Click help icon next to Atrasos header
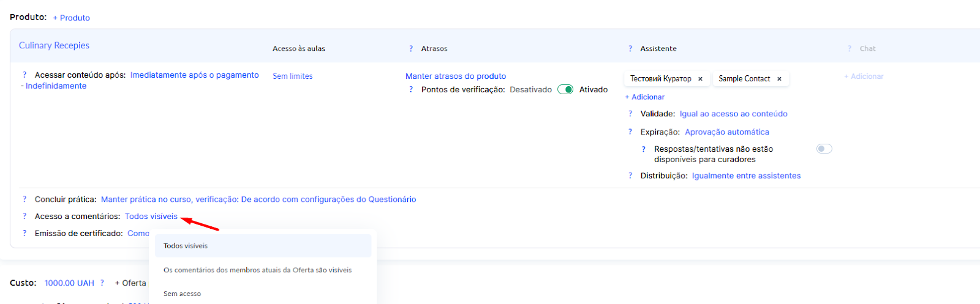Viewport: 980px width, 304px height. 411,49
